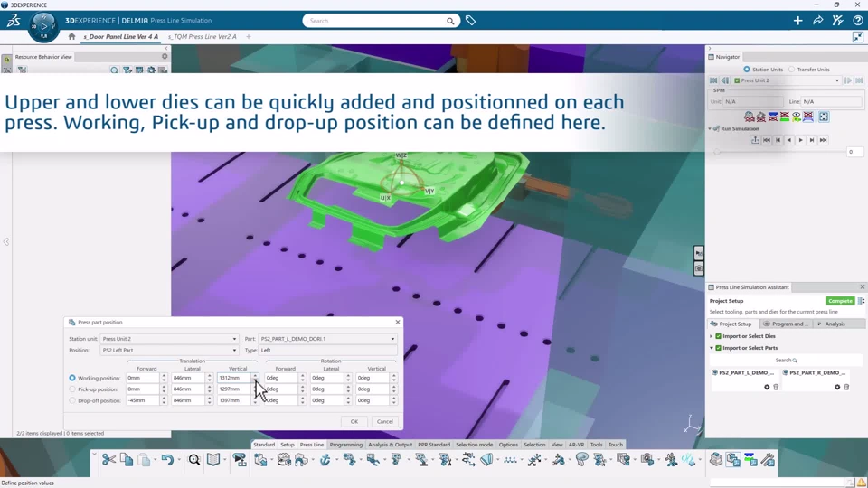Open the s_TQM Press Line Ver2 A tab
The image size is (868, 488).
[202, 36]
